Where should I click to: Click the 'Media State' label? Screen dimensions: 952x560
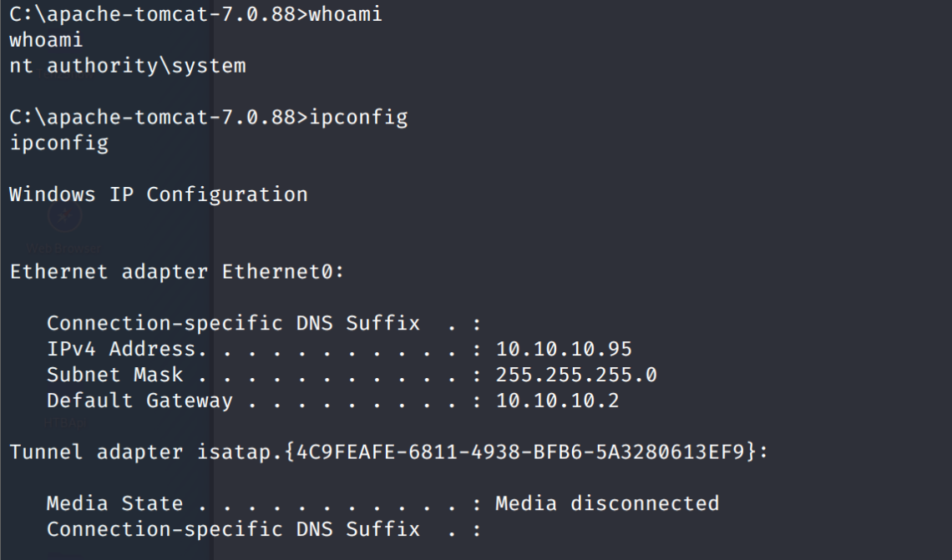coord(114,503)
